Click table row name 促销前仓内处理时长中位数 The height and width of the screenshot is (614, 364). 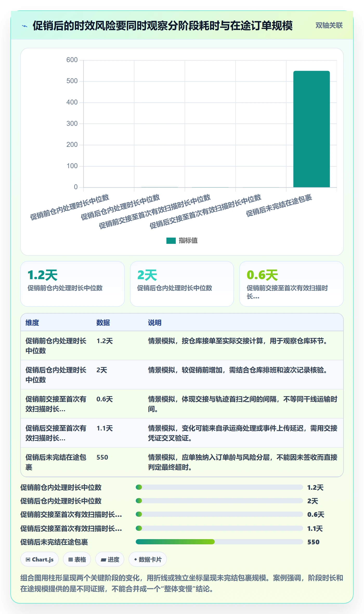(56, 346)
